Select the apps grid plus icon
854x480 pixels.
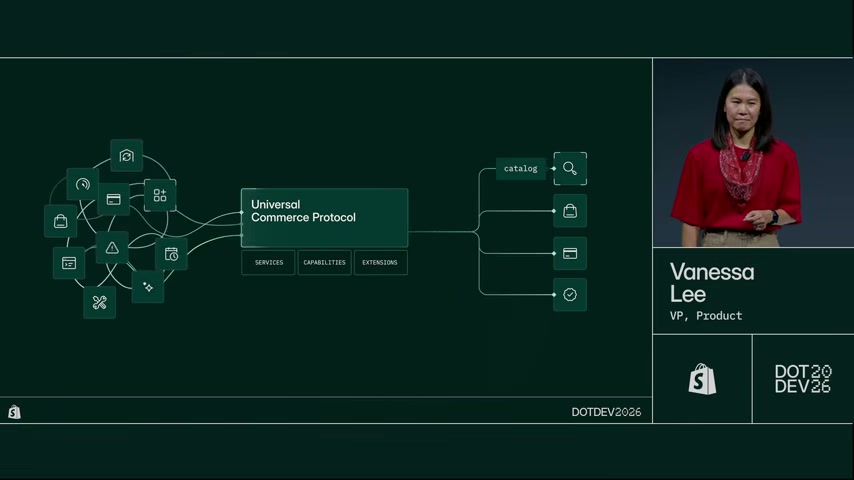(x=160, y=195)
